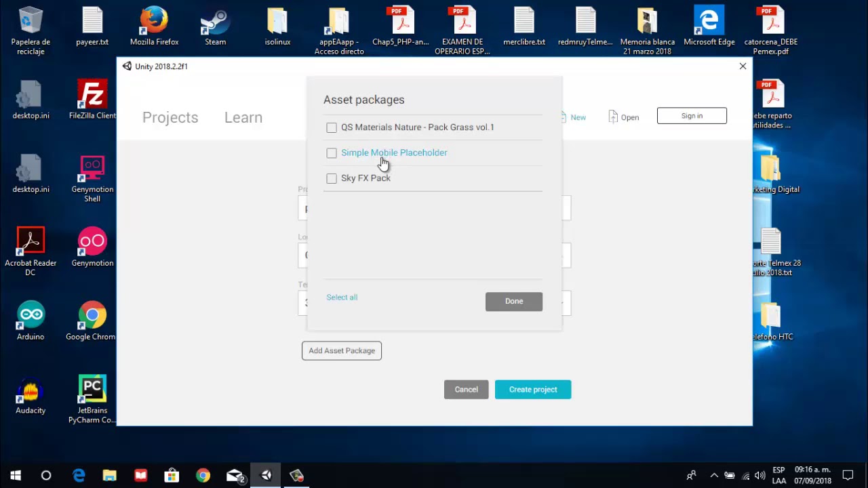This screenshot has width=868, height=488.
Task: Click the Sky FX Pack label
Action: click(x=366, y=178)
